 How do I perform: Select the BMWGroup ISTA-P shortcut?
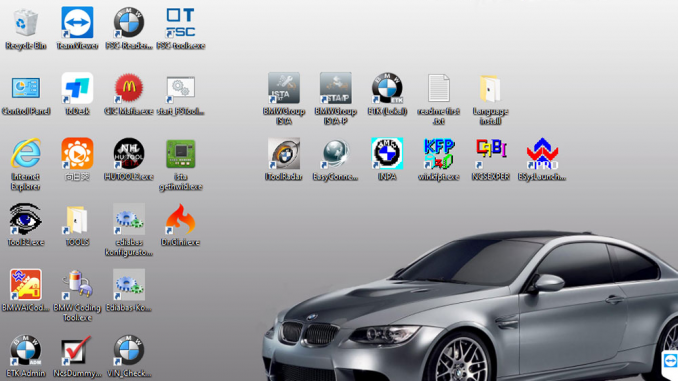[x=336, y=88]
